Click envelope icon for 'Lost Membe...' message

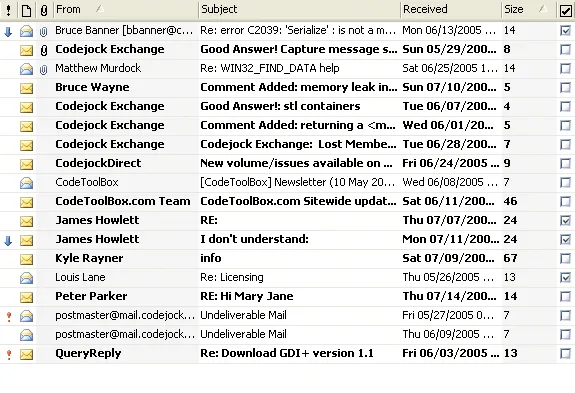coord(26,146)
